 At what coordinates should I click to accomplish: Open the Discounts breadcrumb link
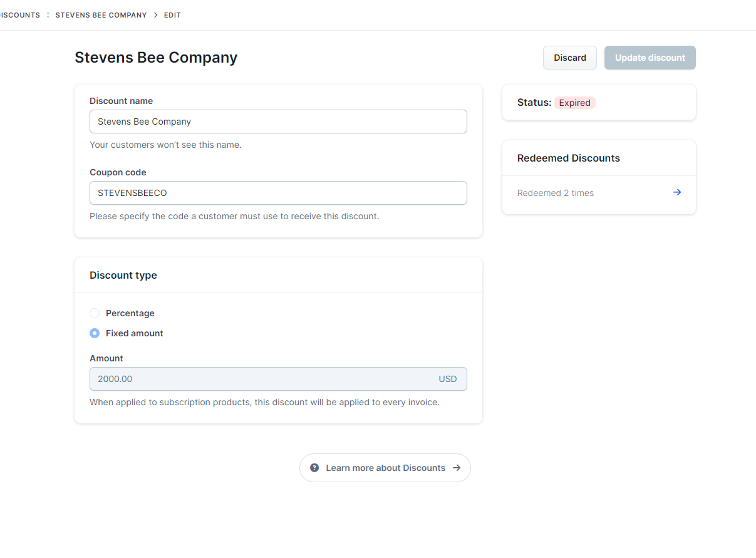point(20,15)
